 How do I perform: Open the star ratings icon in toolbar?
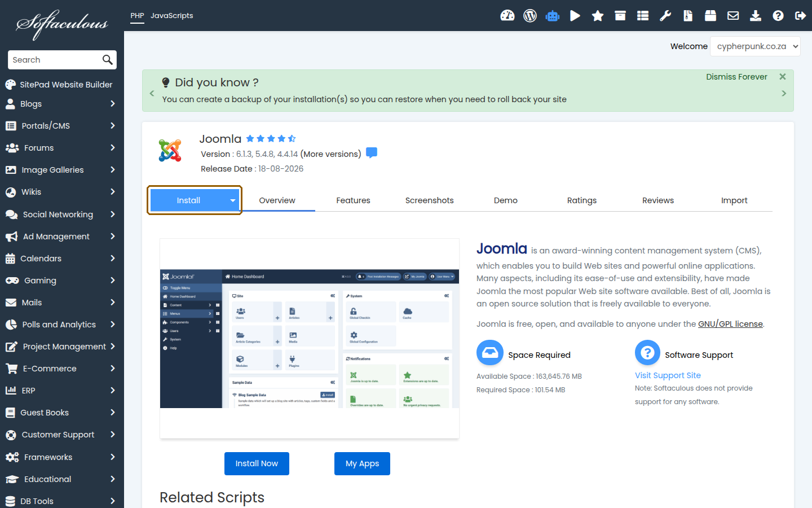coord(598,16)
